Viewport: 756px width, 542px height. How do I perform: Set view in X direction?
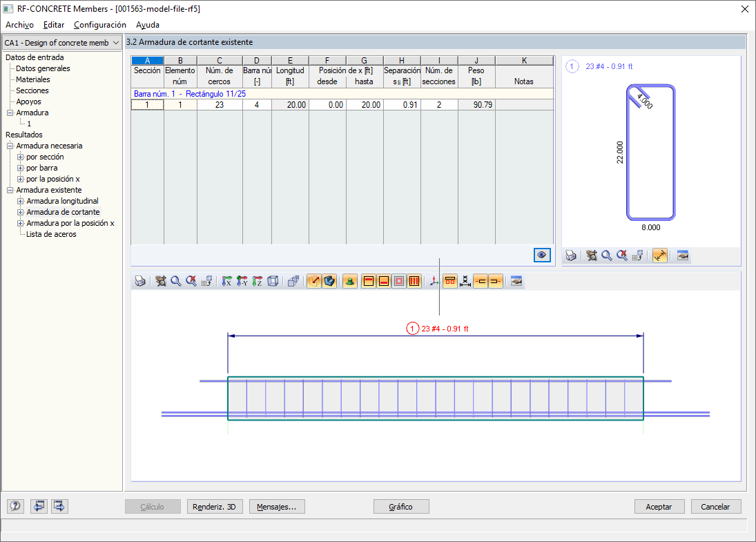tap(225, 281)
